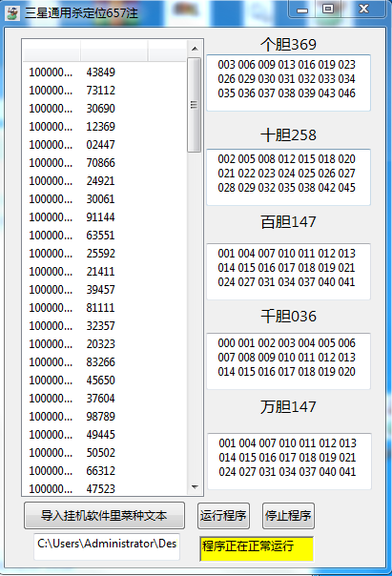The width and height of the screenshot is (392, 576).
Task: Click the vertical scrollbar thumb
Action: click(195, 105)
